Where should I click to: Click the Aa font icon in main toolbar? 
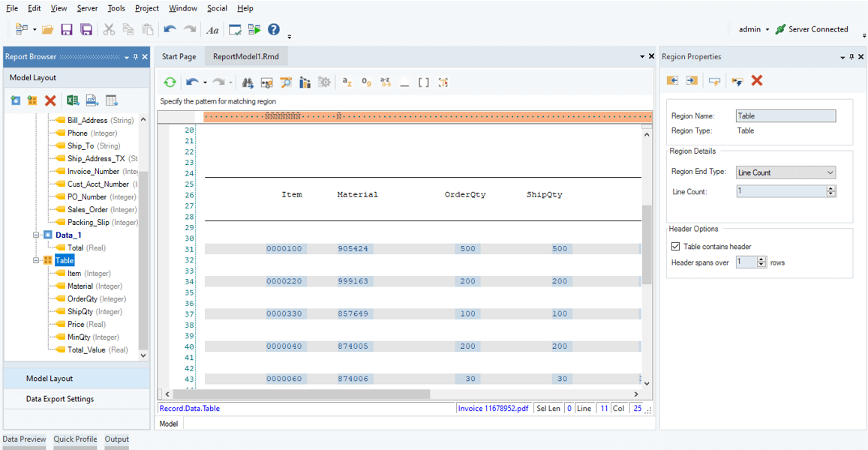click(212, 30)
